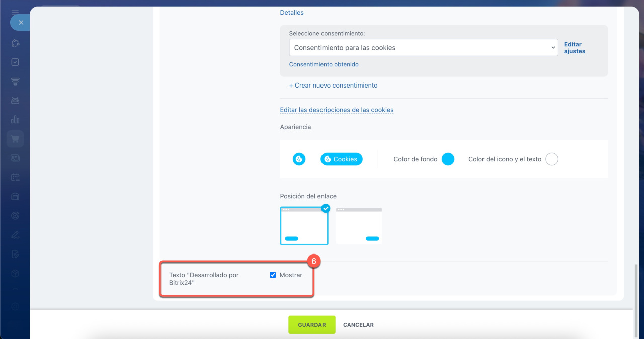Viewport: 644px width, 339px height.
Task: Select the bottom-right link position option
Action: pyautogui.click(x=359, y=226)
